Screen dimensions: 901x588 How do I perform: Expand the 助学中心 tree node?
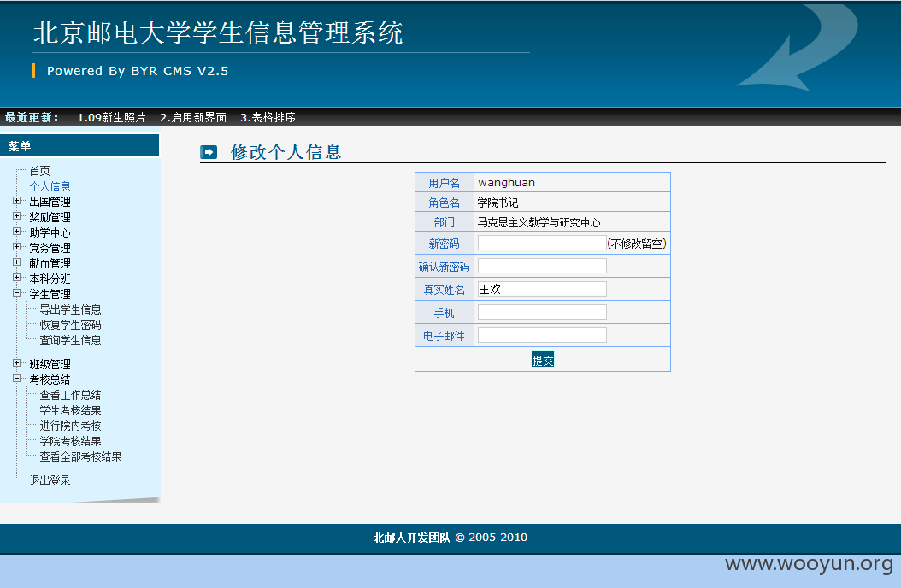(x=16, y=232)
